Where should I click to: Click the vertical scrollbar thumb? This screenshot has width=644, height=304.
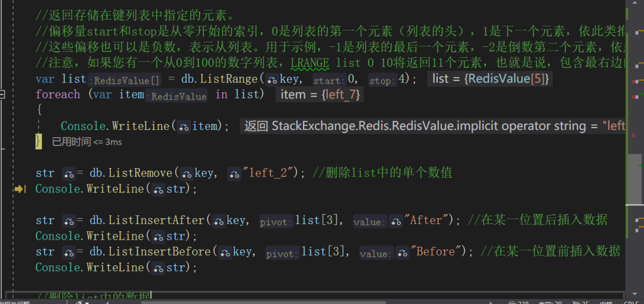(x=636, y=178)
